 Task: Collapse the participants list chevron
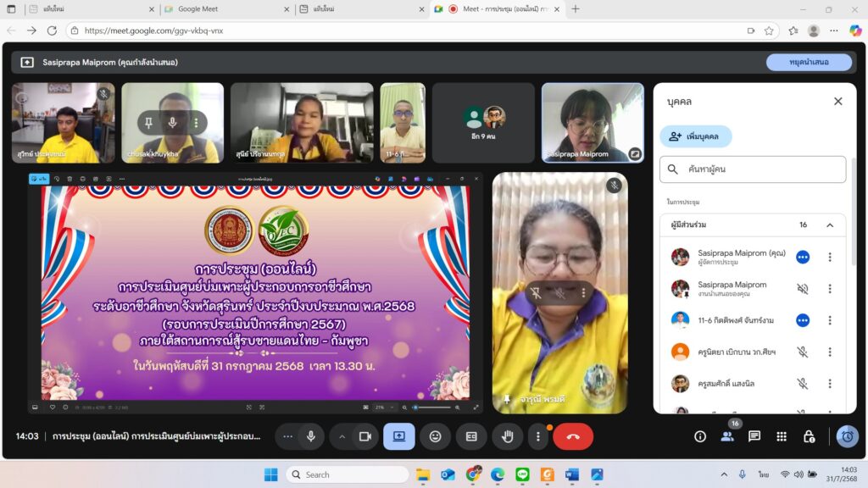pos(830,225)
